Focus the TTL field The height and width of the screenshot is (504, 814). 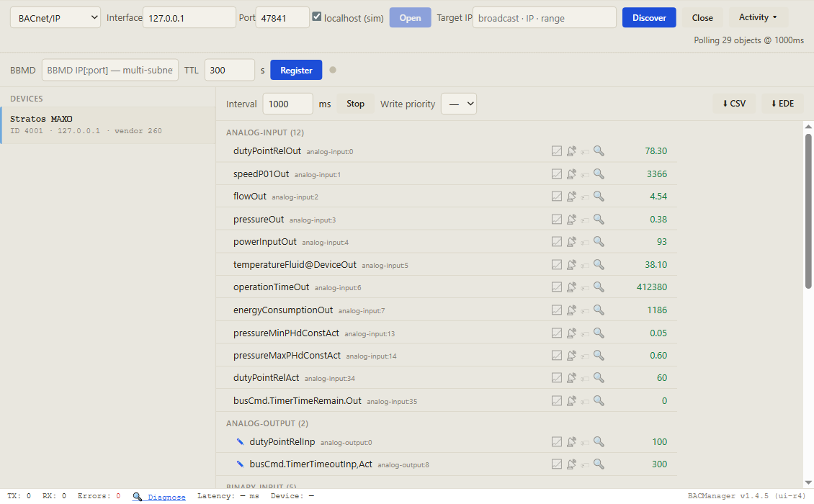(x=230, y=70)
